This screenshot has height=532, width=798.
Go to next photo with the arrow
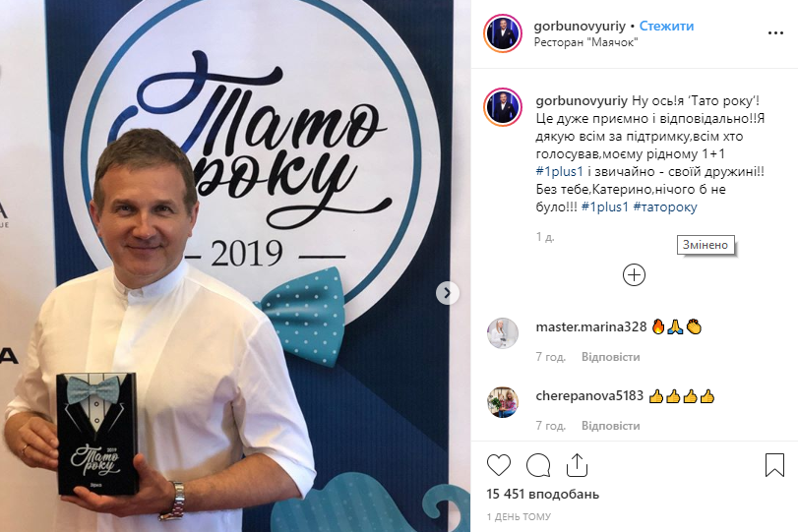point(448,293)
